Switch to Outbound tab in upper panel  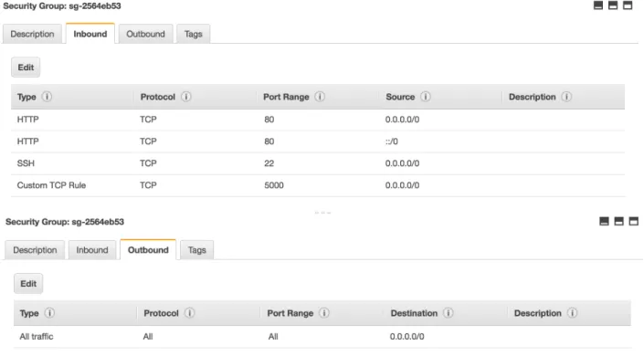click(x=146, y=34)
